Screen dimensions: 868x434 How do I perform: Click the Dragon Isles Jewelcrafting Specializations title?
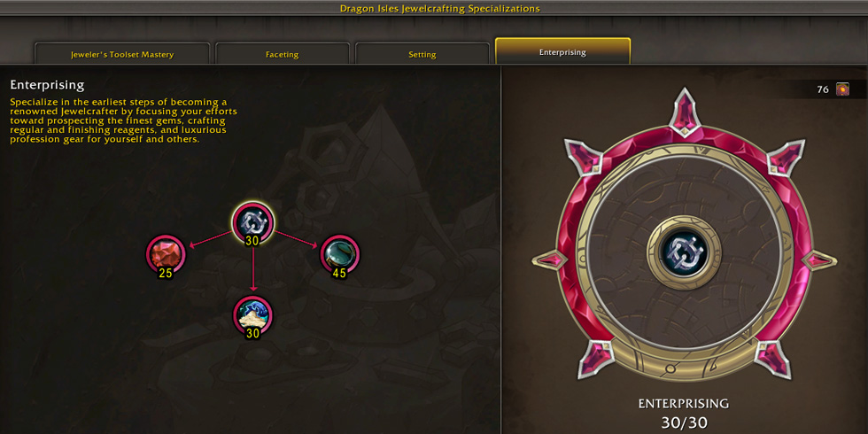(439, 8)
